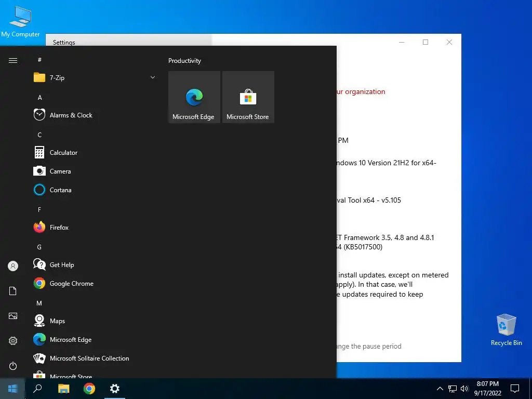Screen dimensions: 532x399
Task: Open Get Help app
Action: [95, 264]
